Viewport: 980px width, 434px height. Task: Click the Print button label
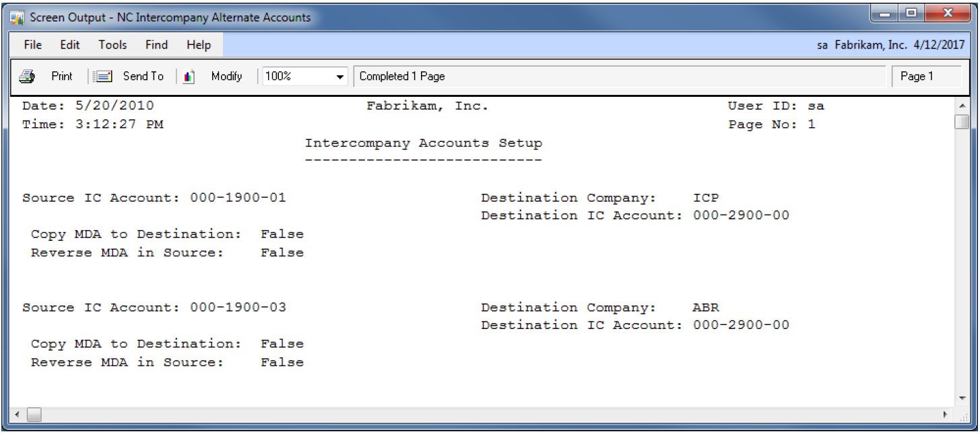tap(62, 77)
